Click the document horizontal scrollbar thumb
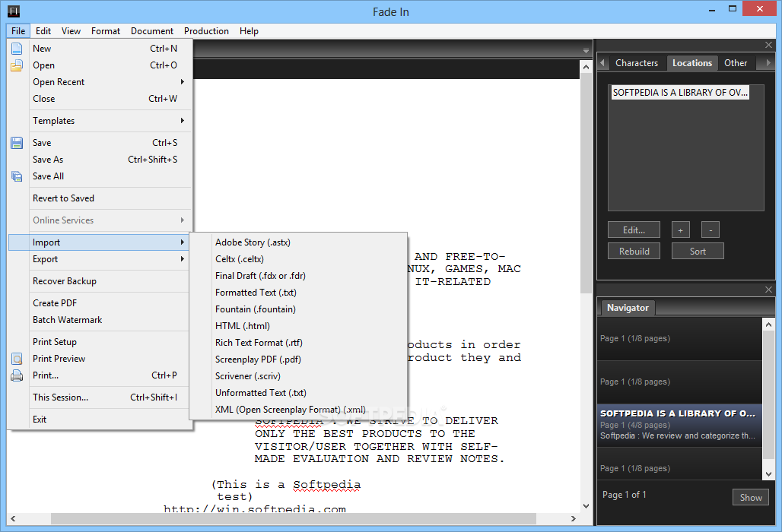 [x=294, y=518]
